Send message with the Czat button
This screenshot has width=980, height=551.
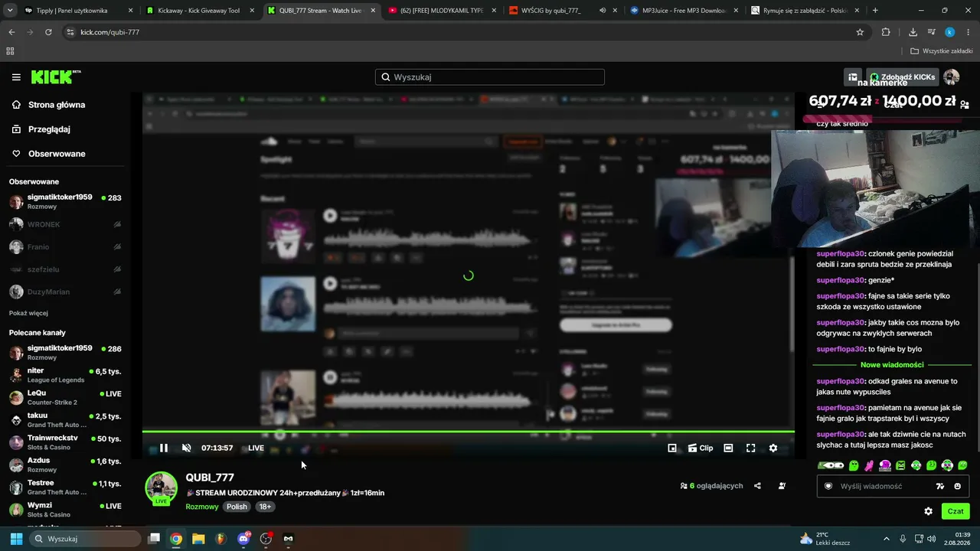click(x=955, y=511)
